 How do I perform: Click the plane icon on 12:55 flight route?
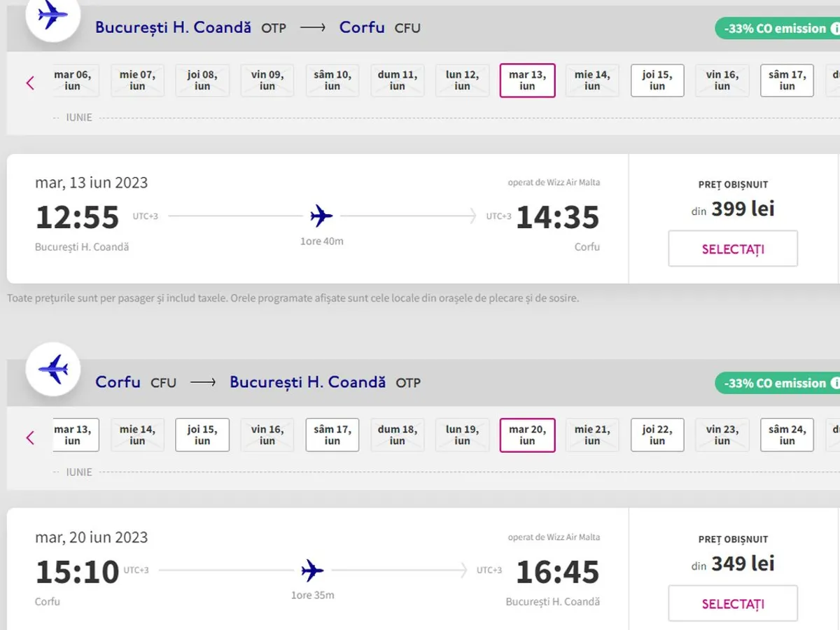321,216
